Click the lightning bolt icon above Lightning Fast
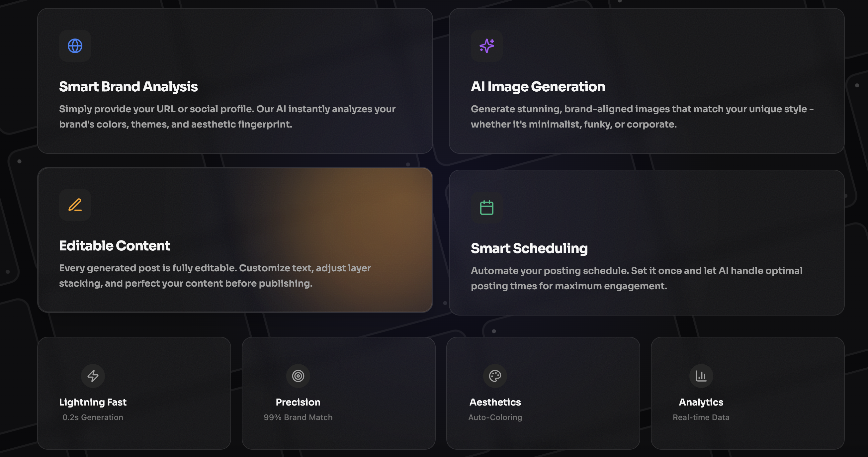 (93, 376)
